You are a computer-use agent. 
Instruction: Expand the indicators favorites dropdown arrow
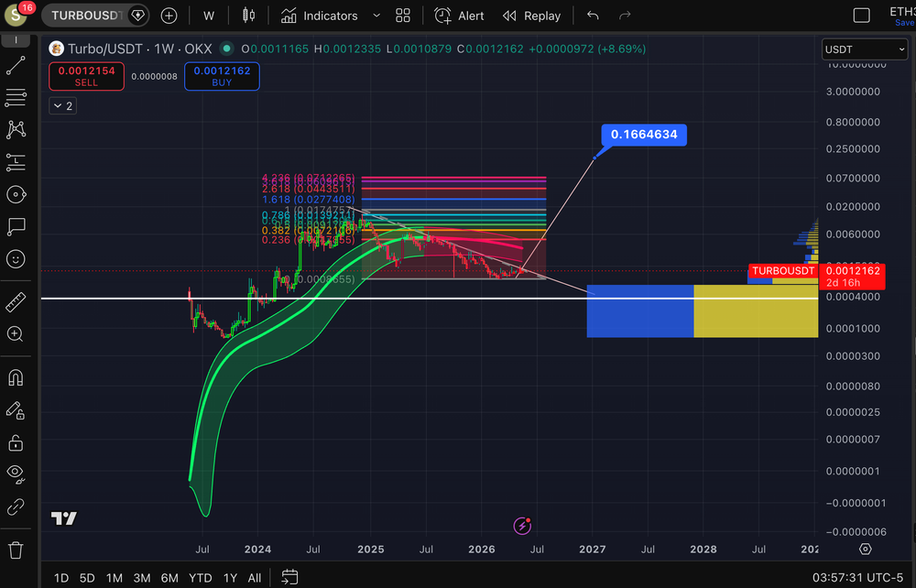pyautogui.click(x=376, y=16)
